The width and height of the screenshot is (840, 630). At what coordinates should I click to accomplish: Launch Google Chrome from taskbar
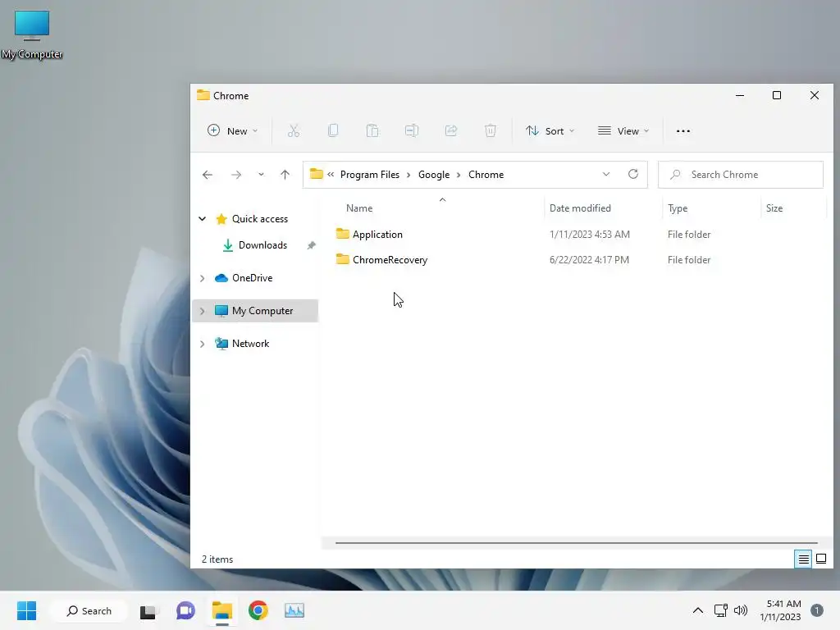click(x=258, y=610)
